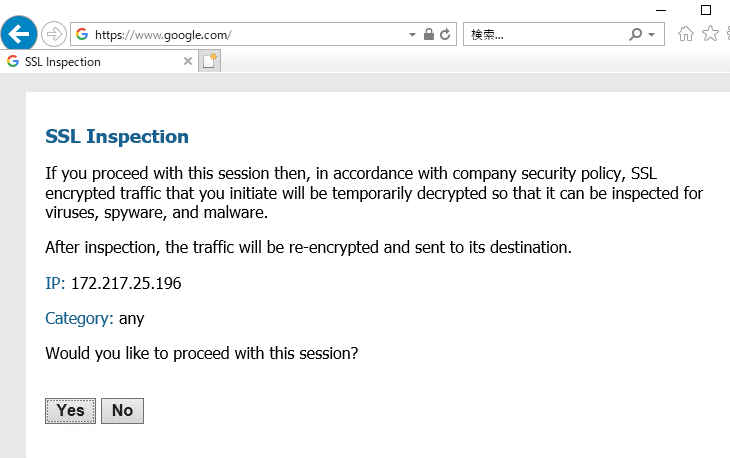Go back using the blue Back arrow
Image resolution: width=730 pixels, height=458 pixels.
[19, 34]
